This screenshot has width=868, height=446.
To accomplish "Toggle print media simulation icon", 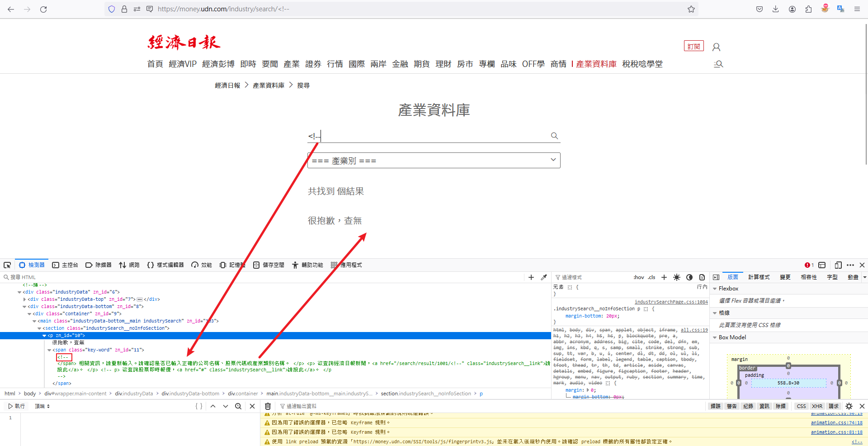I will 702,277.
